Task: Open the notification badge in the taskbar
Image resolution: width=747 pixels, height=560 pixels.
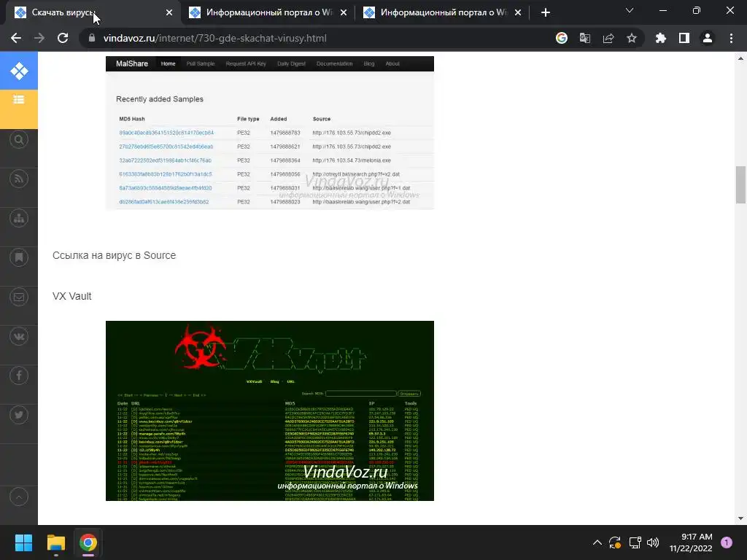Action: pyautogui.click(x=727, y=542)
